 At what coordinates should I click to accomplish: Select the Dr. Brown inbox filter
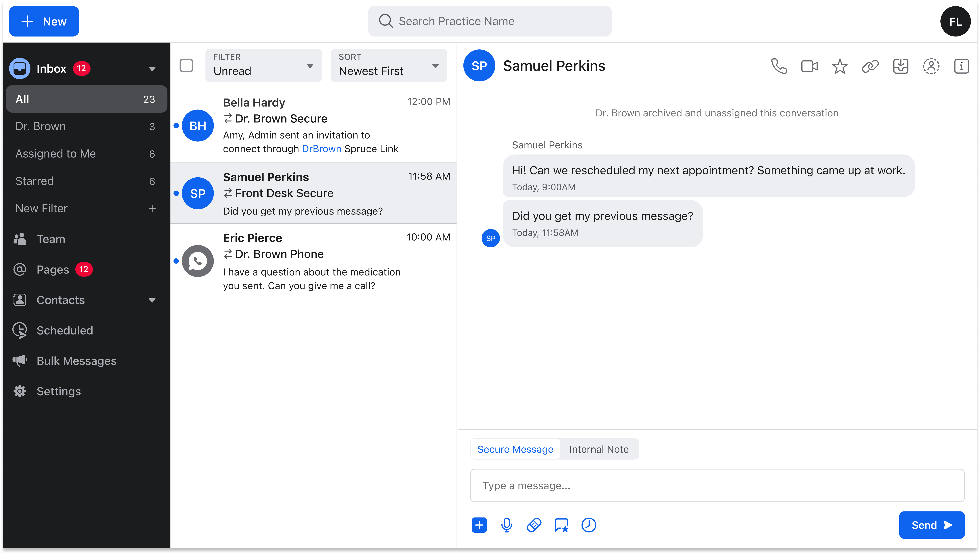[x=87, y=126]
